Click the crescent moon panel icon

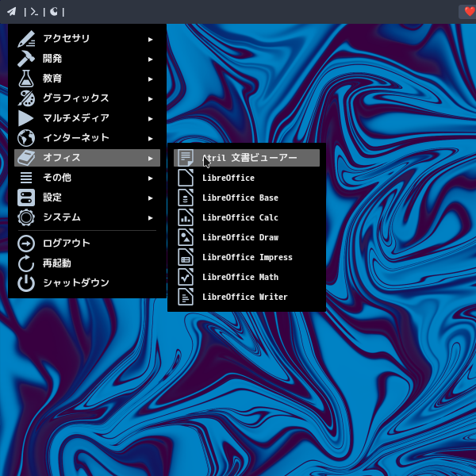point(54,12)
